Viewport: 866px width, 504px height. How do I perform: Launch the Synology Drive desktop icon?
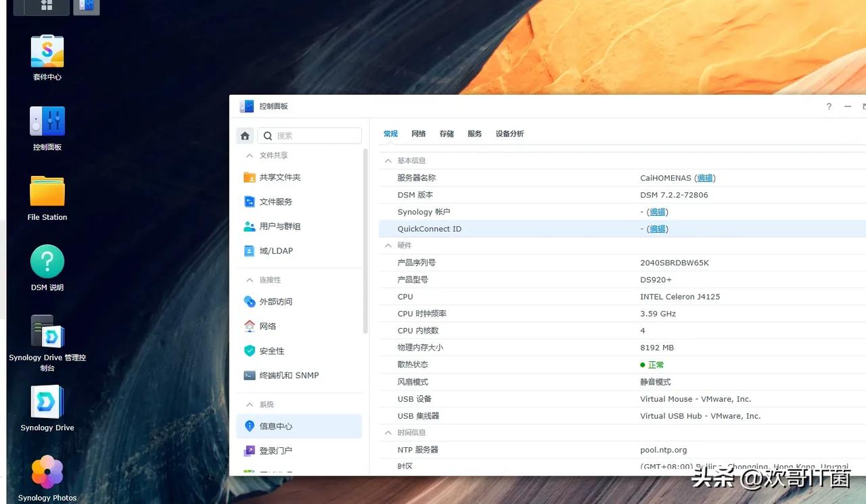point(47,403)
